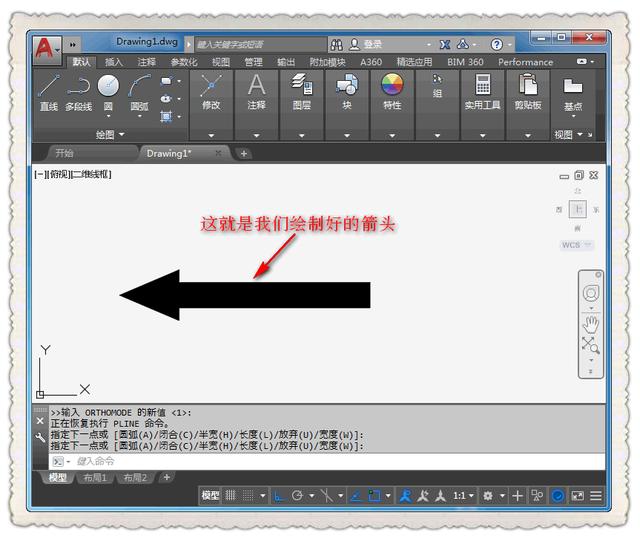This screenshot has height=544, width=640.
Task: Toggle snap mode in status bar
Action: coord(248,495)
